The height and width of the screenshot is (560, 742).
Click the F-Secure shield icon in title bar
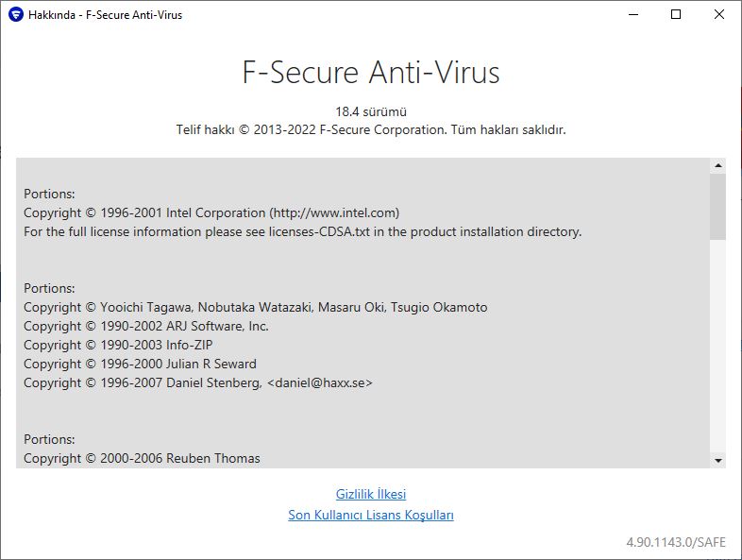(16, 15)
